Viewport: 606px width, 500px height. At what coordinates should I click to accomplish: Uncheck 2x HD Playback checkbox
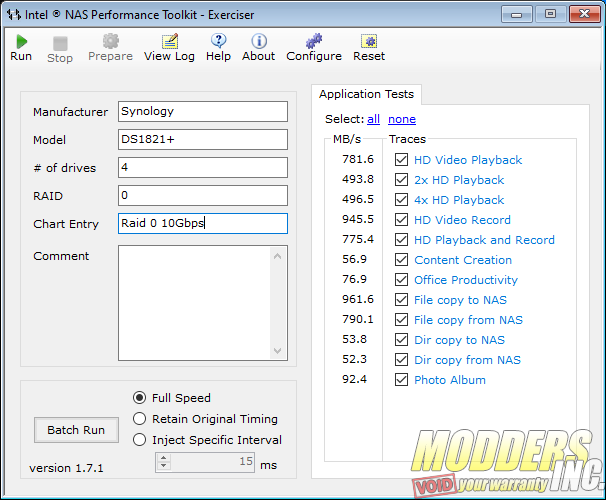click(x=401, y=180)
